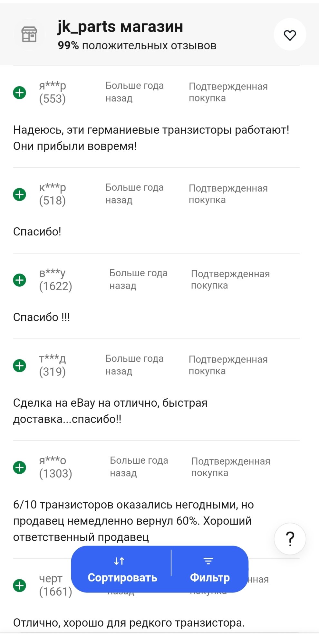Tap green plus icon beside я***р (553)
This screenshot has height=644, width=319.
tap(20, 93)
